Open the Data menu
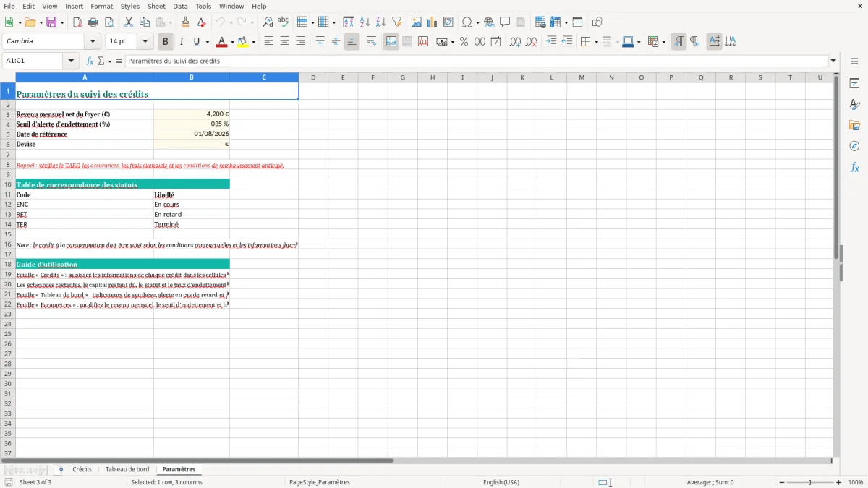Viewport: 868px width, 488px height. (x=180, y=6)
